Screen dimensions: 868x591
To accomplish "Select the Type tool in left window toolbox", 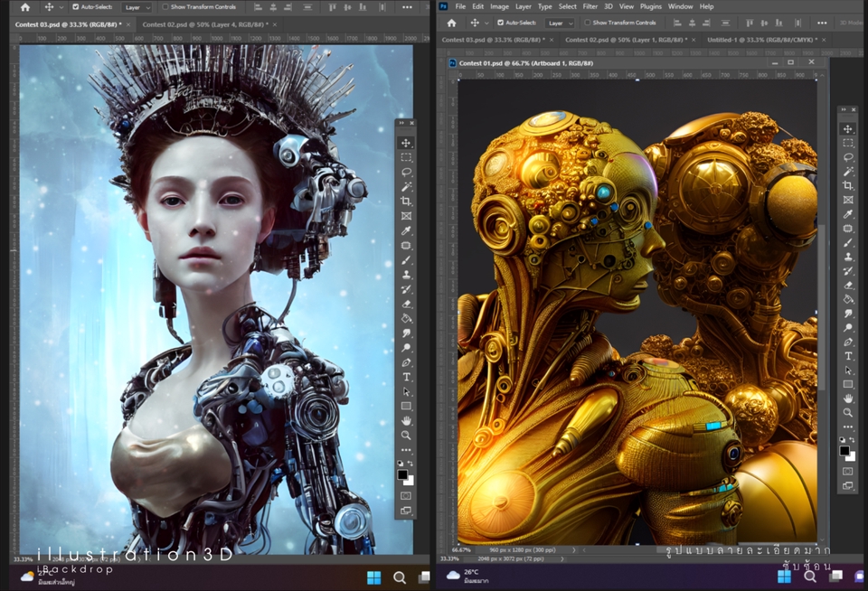I will coord(406,377).
